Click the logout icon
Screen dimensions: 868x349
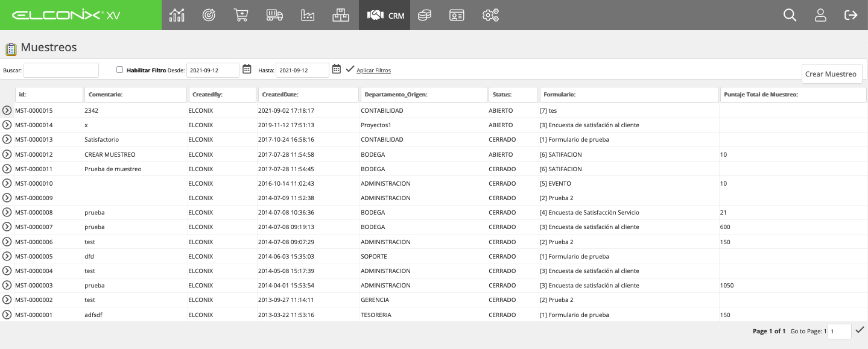pos(851,15)
